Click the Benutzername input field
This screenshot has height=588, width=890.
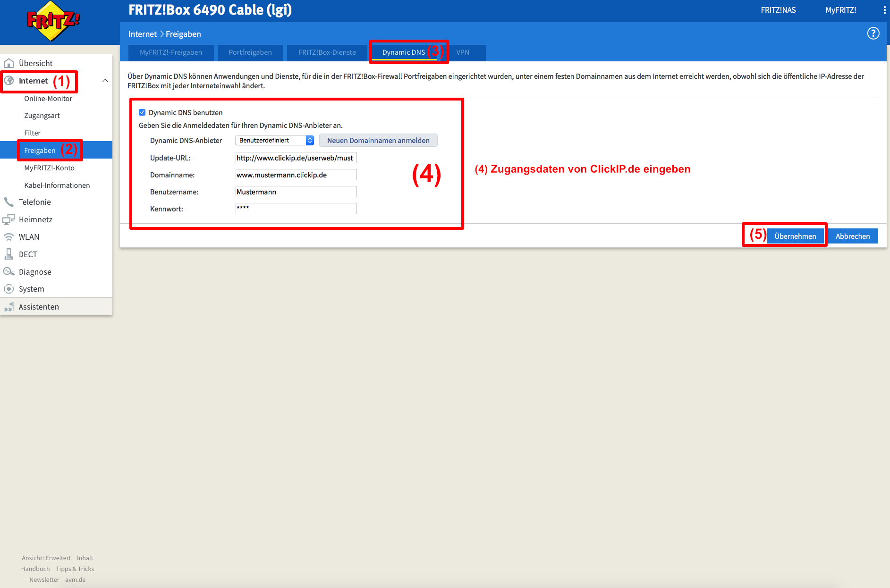point(296,192)
